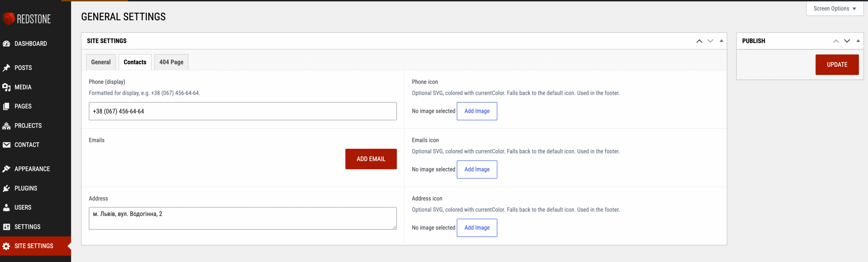Screen dimensions: 868x262
Task: Click the Site Settings gear icon
Action: [x=6, y=246]
